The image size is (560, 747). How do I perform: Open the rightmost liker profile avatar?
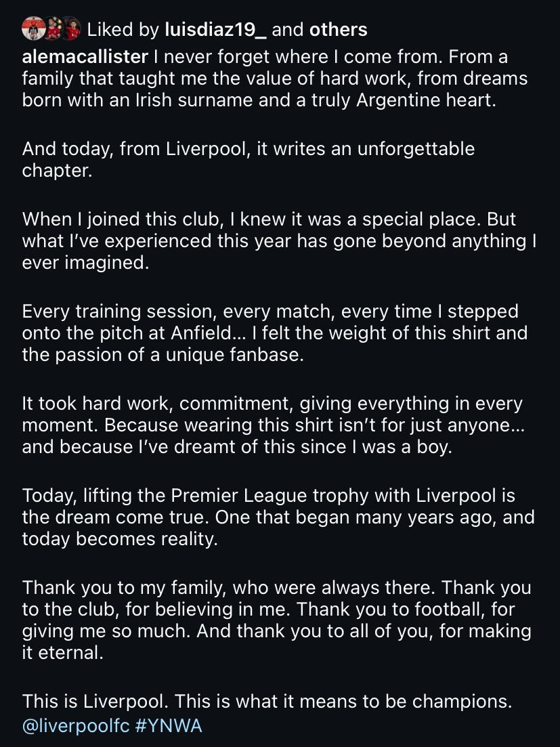pyautogui.click(x=71, y=29)
